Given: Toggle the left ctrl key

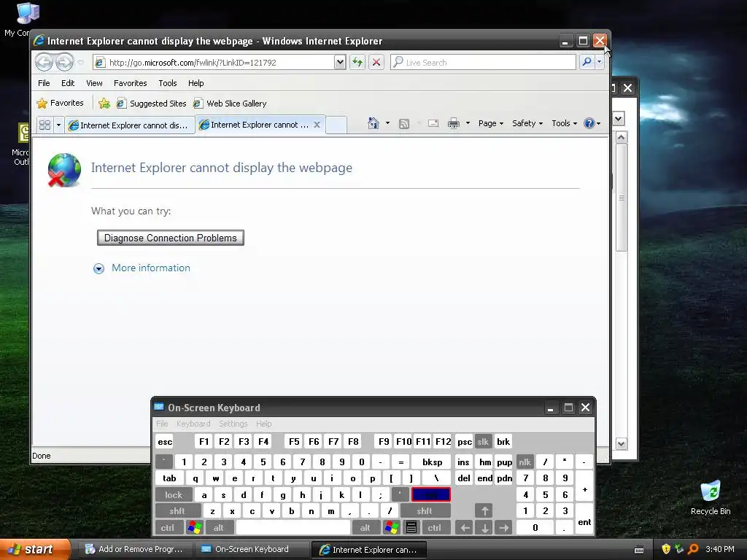Looking at the screenshot, I should (x=167, y=528).
